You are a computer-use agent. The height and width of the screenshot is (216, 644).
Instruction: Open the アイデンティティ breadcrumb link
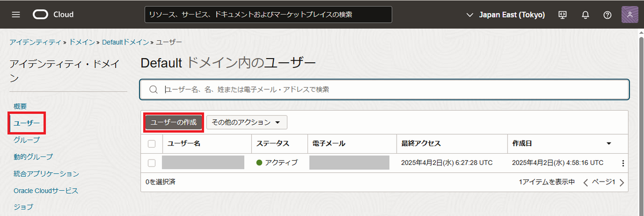pos(35,41)
